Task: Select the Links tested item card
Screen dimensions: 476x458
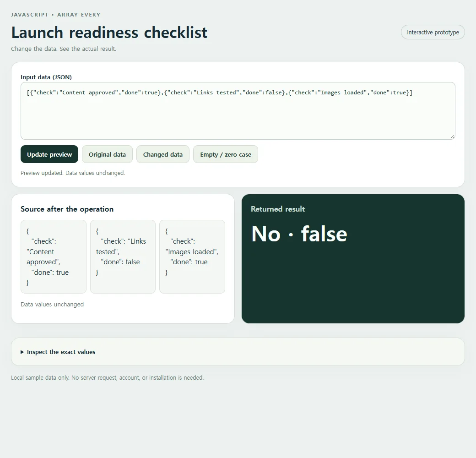Action: (123, 256)
